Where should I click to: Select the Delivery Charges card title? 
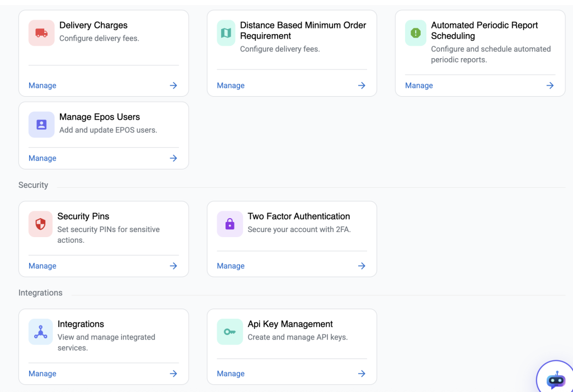click(x=93, y=25)
